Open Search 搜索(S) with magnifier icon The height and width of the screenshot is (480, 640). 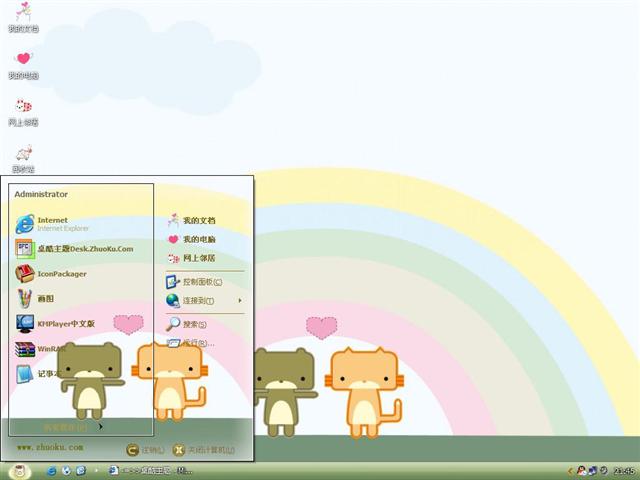(186, 324)
